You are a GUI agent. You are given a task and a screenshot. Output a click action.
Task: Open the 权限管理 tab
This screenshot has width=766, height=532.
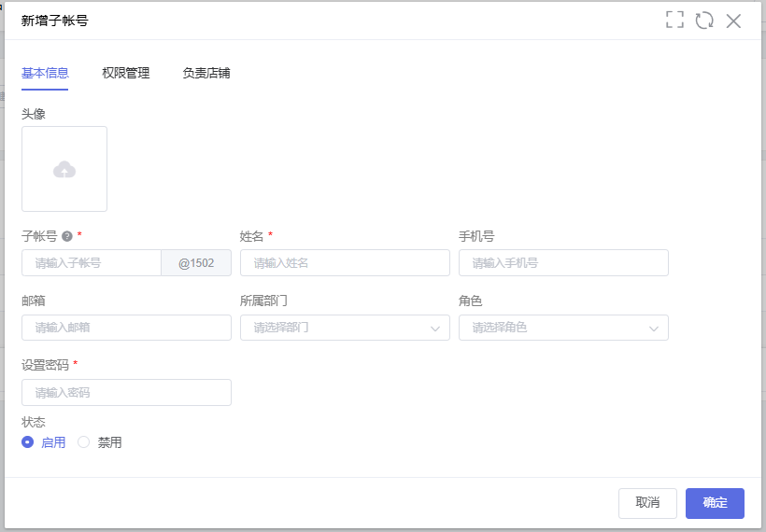[x=125, y=73]
